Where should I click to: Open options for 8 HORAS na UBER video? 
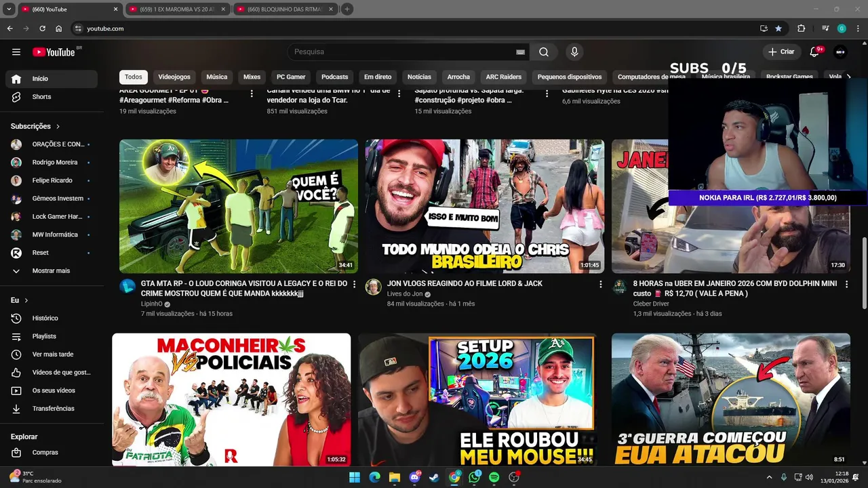(x=846, y=285)
